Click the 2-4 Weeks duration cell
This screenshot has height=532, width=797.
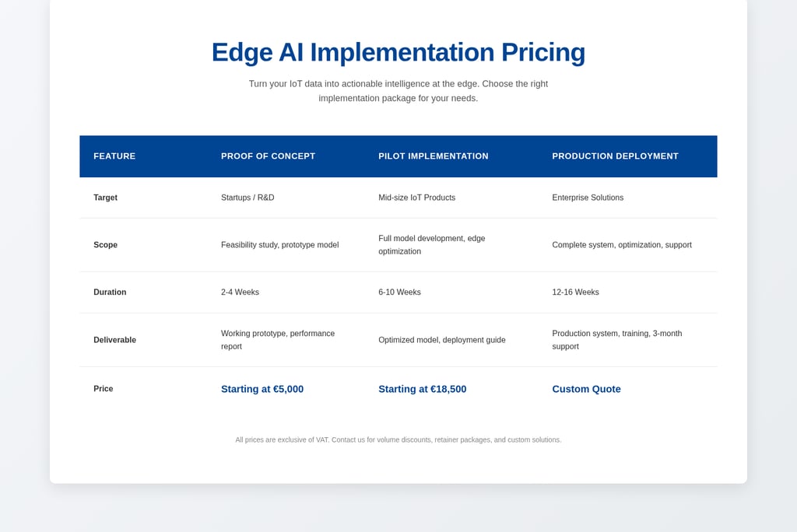click(240, 292)
